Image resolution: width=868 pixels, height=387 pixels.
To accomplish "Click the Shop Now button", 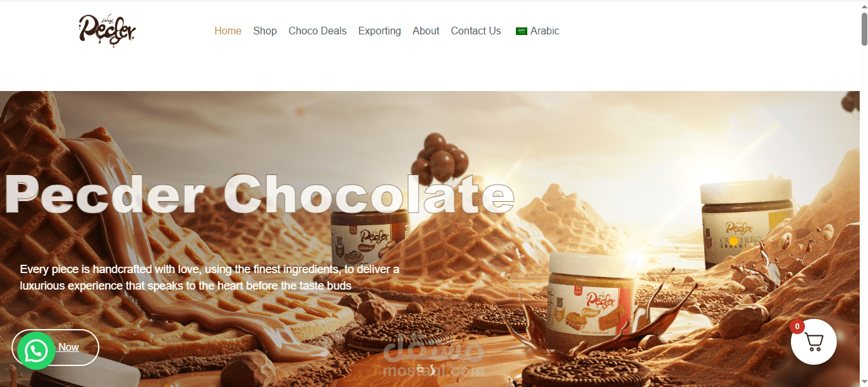I will (55, 348).
